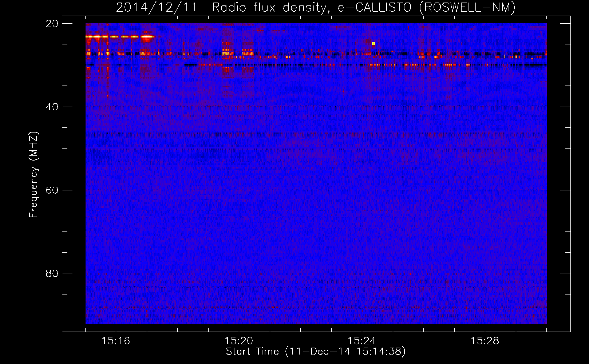Select the Frequency (MHZ) axis label
Screen dimensions: 589x364
[33, 175]
